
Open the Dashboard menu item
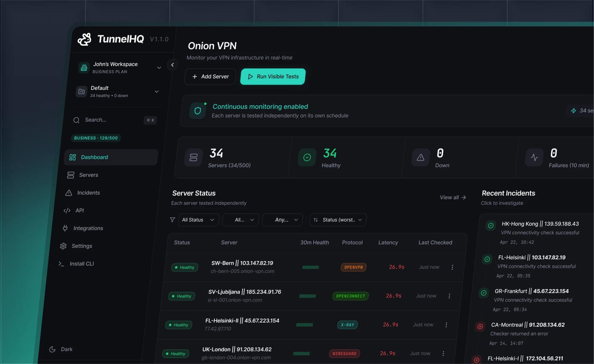pyautogui.click(x=111, y=157)
